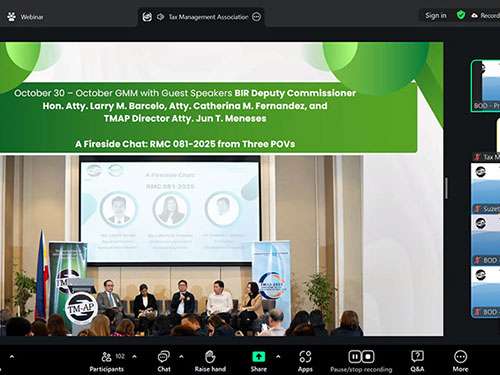Open the More options menu
This screenshot has width=500, height=375.
(x=460, y=361)
